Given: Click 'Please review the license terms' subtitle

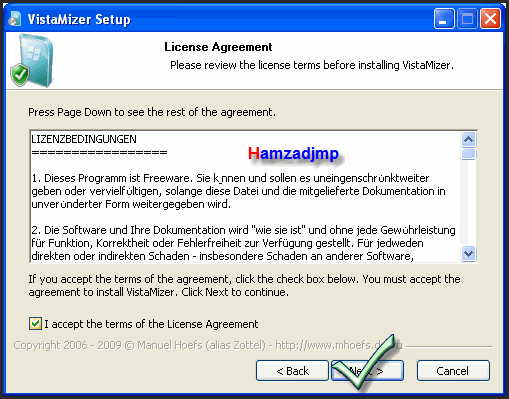Looking at the screenshot, I should click(x=312, y=65).
